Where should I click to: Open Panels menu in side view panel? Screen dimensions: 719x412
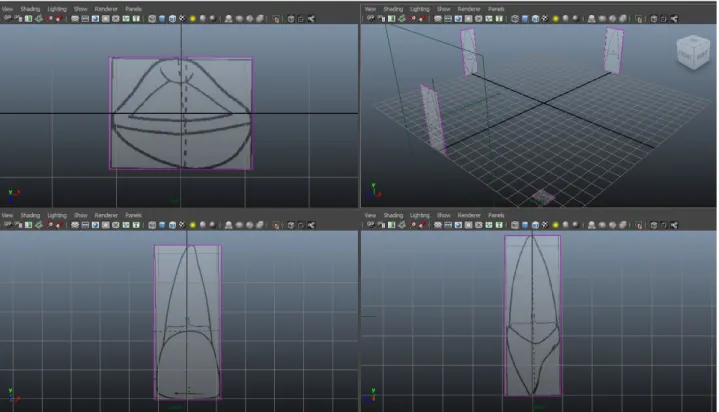(x=496, y=215)
